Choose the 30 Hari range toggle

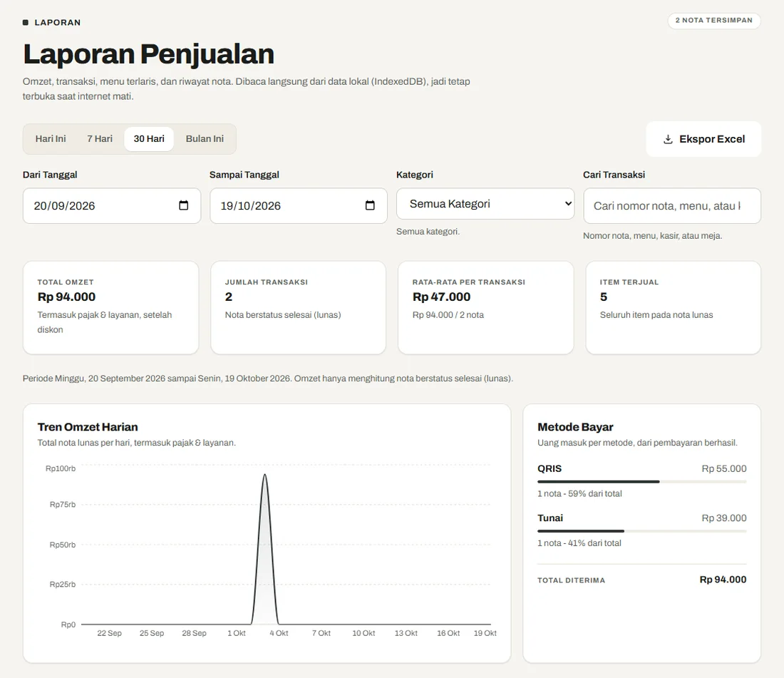coord(149,139)
